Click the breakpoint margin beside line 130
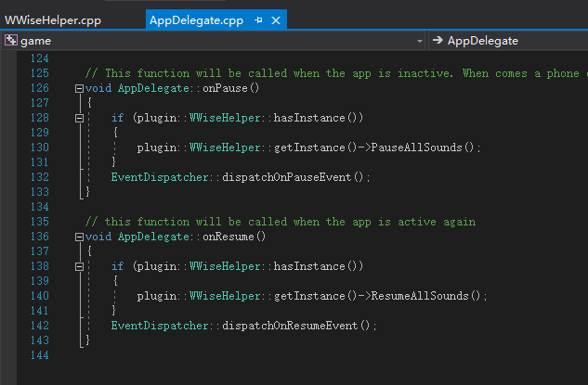 [x=8, y=148]
